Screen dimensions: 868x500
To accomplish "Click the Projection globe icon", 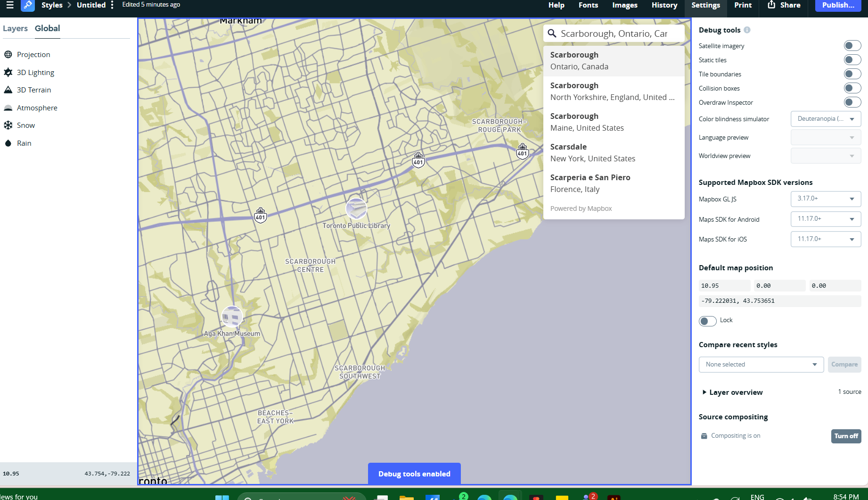I will pyautogui.click(x=8, y=55).
